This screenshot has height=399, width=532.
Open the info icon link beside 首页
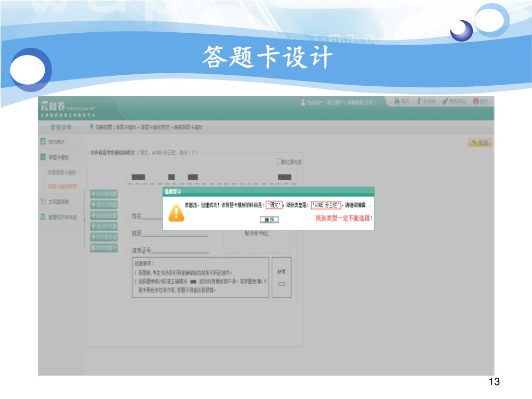tap(426, 101)
